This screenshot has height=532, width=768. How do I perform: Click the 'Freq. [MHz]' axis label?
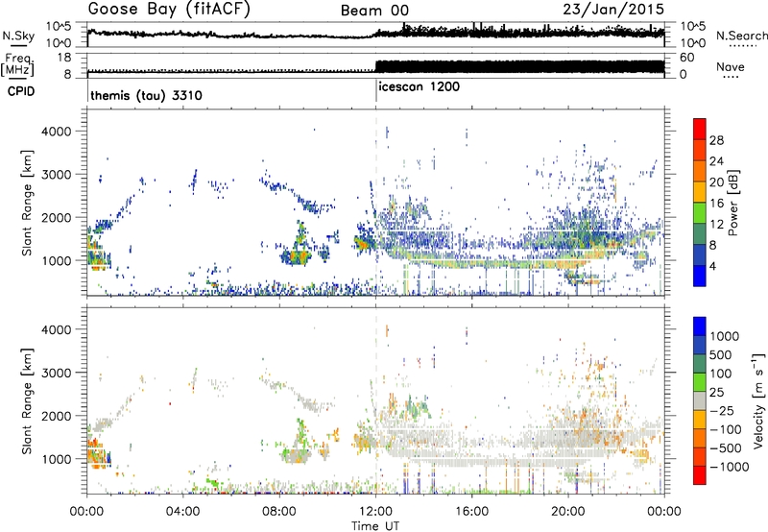pos(17,65)
